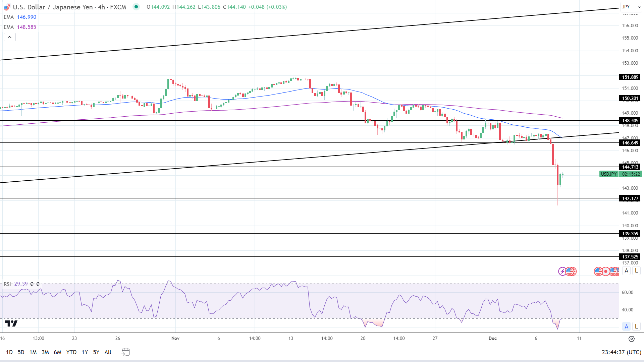Click the green market status dot

click(x=136, y=7)
